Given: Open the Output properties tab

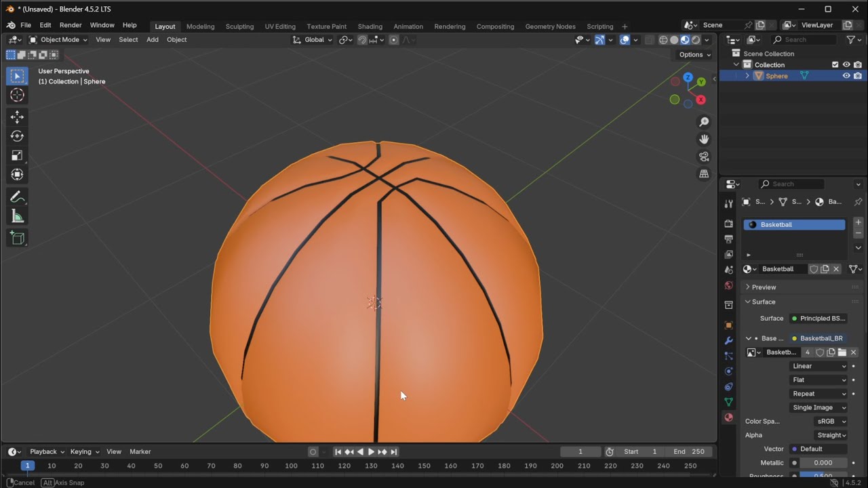Looking at the screenshot, I should point(729,239).
